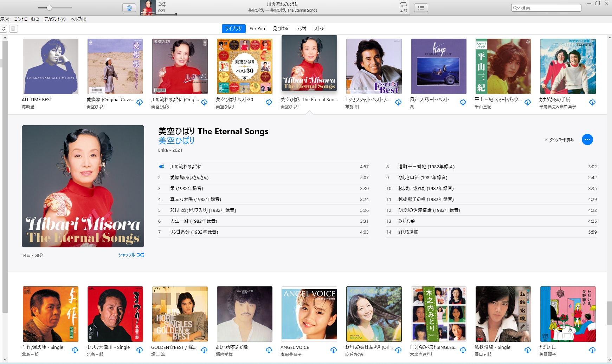
Task: Click the device (phone) icon
Action: 13,28
